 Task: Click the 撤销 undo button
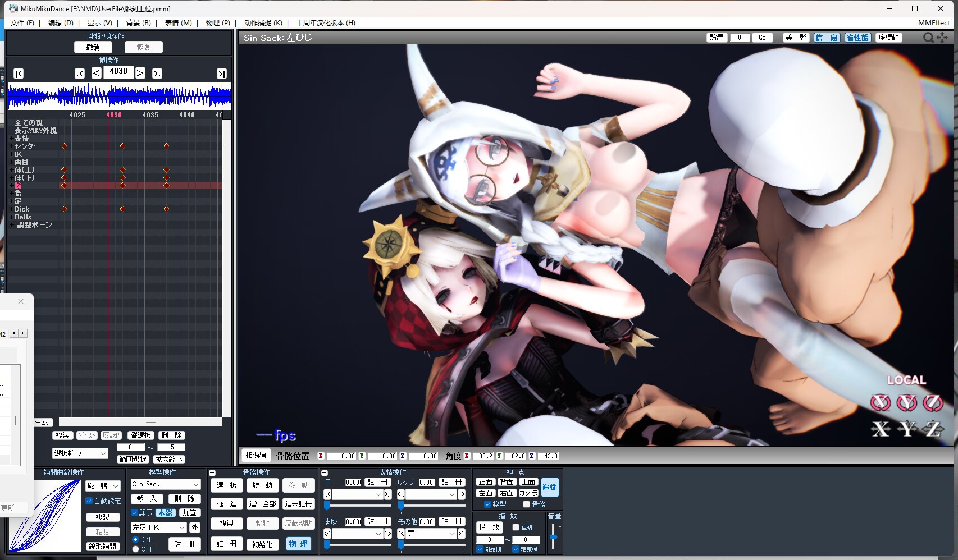93,47
